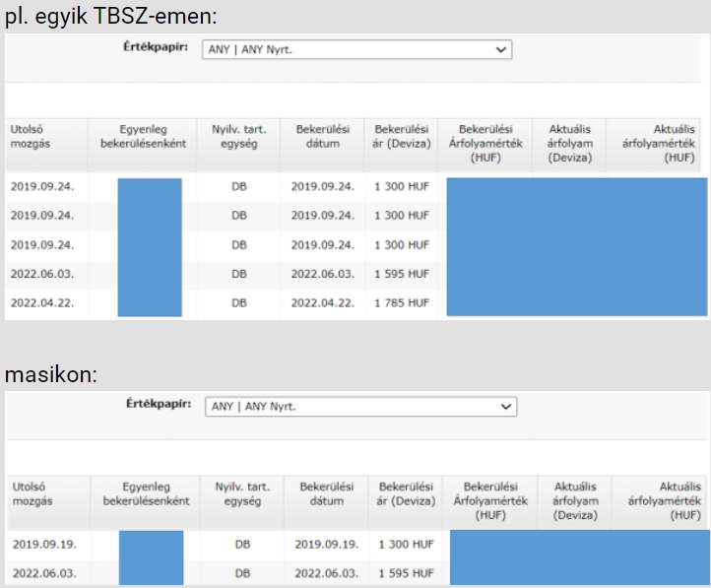
Task: Click the 'pl. egyik TBSZ-emen:' heading
Action: 110,17
